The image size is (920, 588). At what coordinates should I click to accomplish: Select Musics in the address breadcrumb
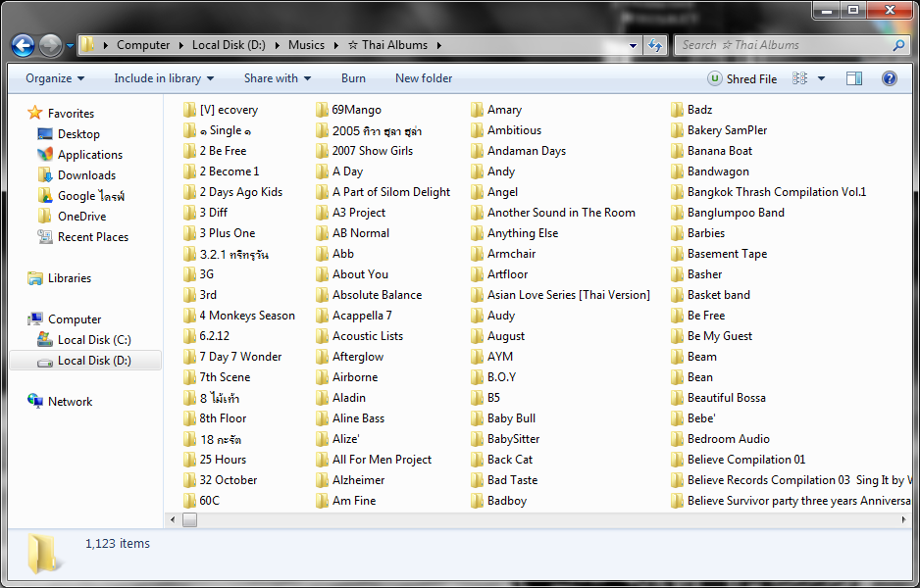tap(306, 45)
